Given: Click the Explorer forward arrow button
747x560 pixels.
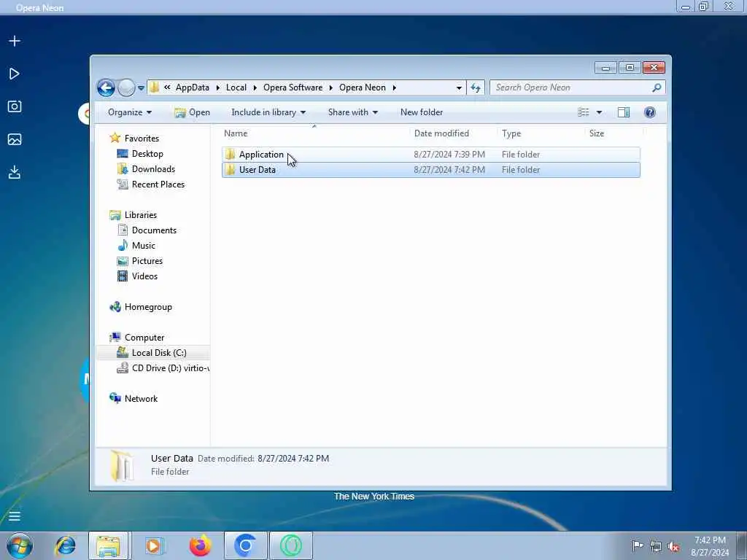Looking at the screenshot, I should tap(126, 87).
